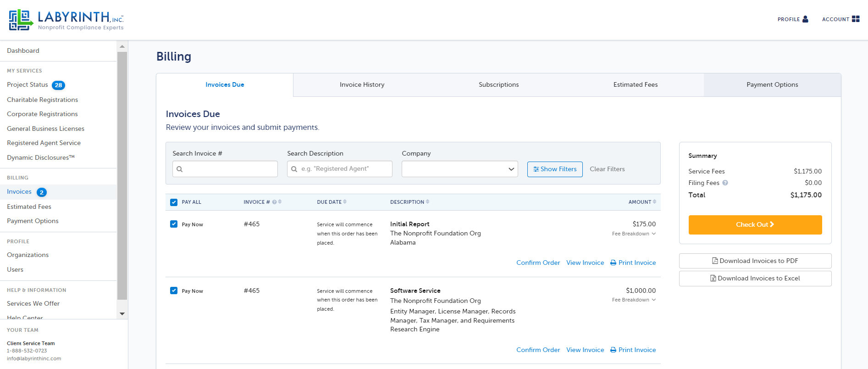
Task: Open Payment Options in sidebar
Action: 33,221
